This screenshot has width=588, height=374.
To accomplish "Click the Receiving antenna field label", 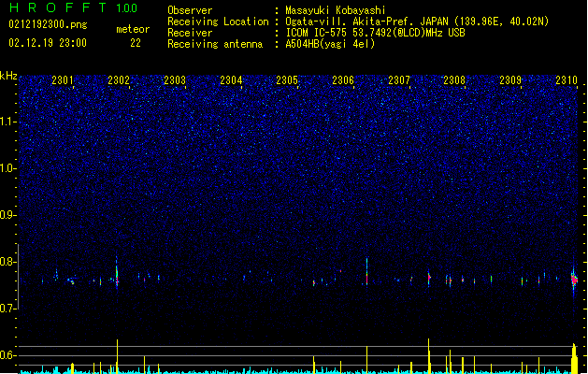I will pos(215,44).
